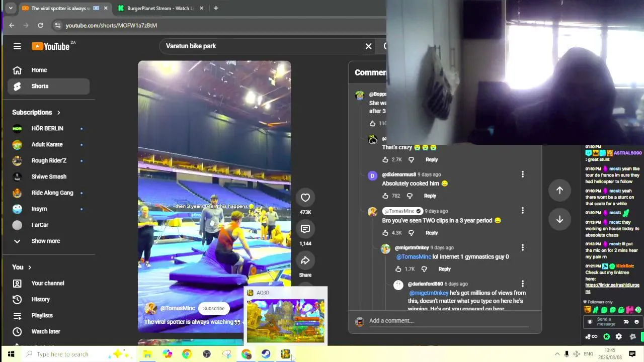The image size is (644, 362).
Task: Close the 'BurgerPlanet Stream' tab
Action: (x=201, y=8)
